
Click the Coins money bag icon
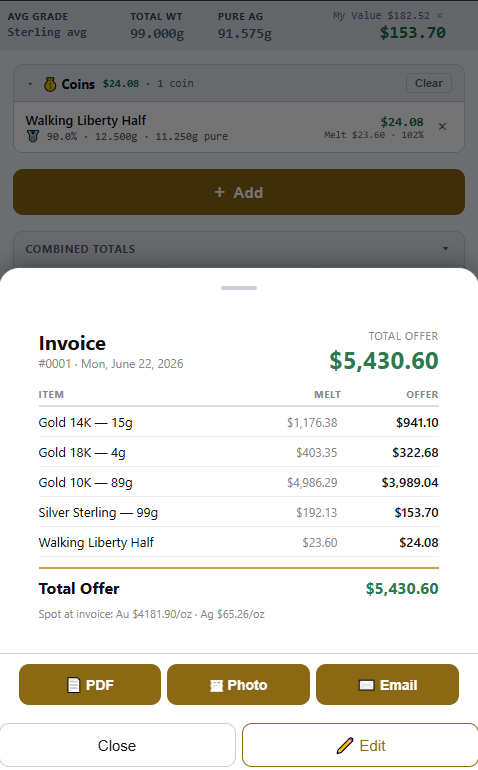pyautogui.click(x=50, y=84)
